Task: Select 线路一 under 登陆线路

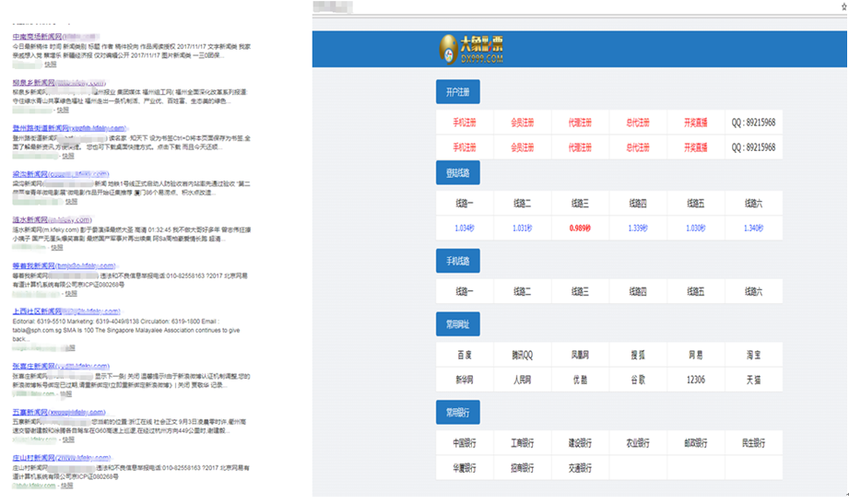Action: [465, 204]
